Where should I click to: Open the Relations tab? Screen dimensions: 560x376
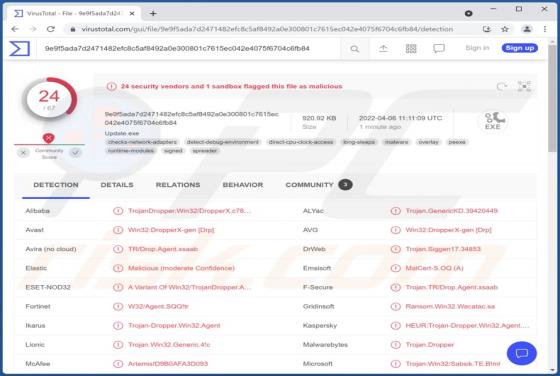pos(178,185)
